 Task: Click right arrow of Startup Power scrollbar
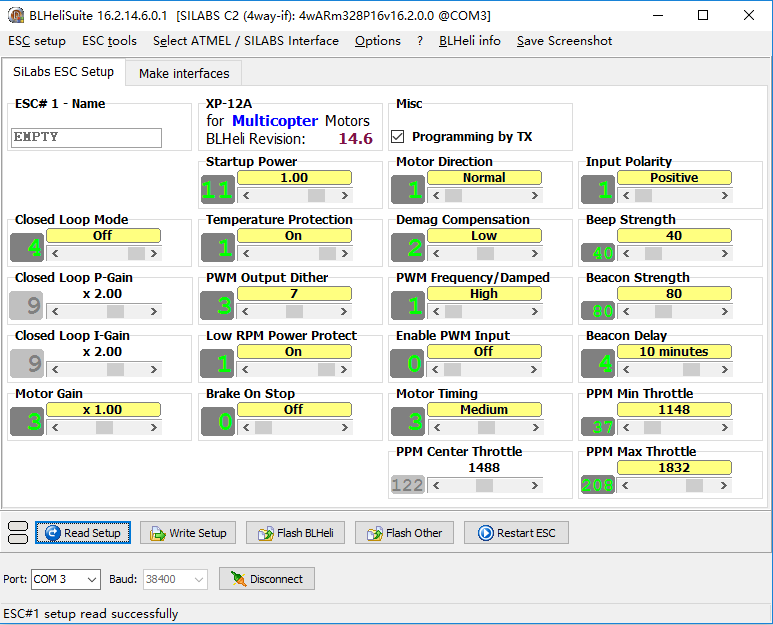pyautogui.click(x=345, y=196)
